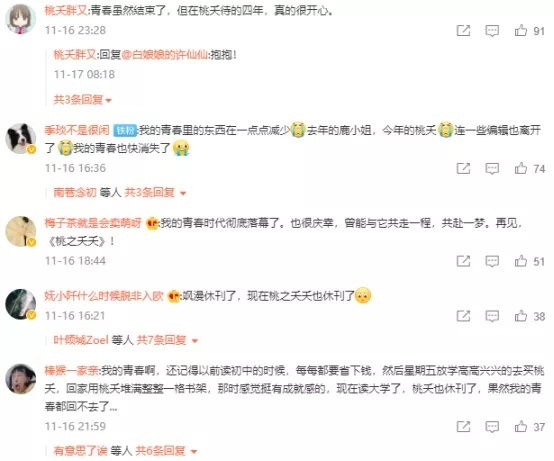Image resolution: width=554 pixels, height=461 pixels.
Task: Expand 共6条回复 beside 有意思了诶
Action: (x=166, y=451)
